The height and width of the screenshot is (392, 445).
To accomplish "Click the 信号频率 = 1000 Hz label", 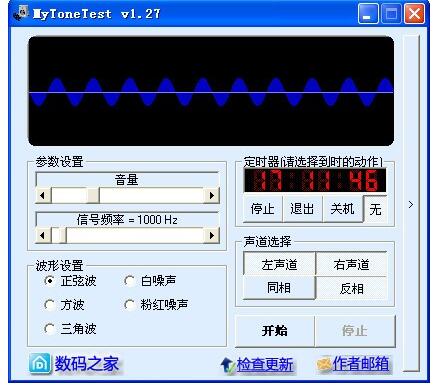I will click(x=127, y=220).
